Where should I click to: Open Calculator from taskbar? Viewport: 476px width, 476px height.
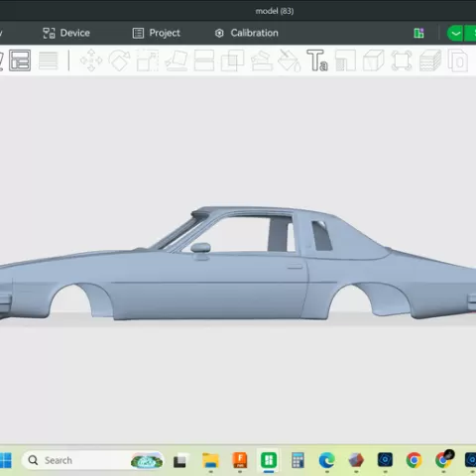coord(297,460)
